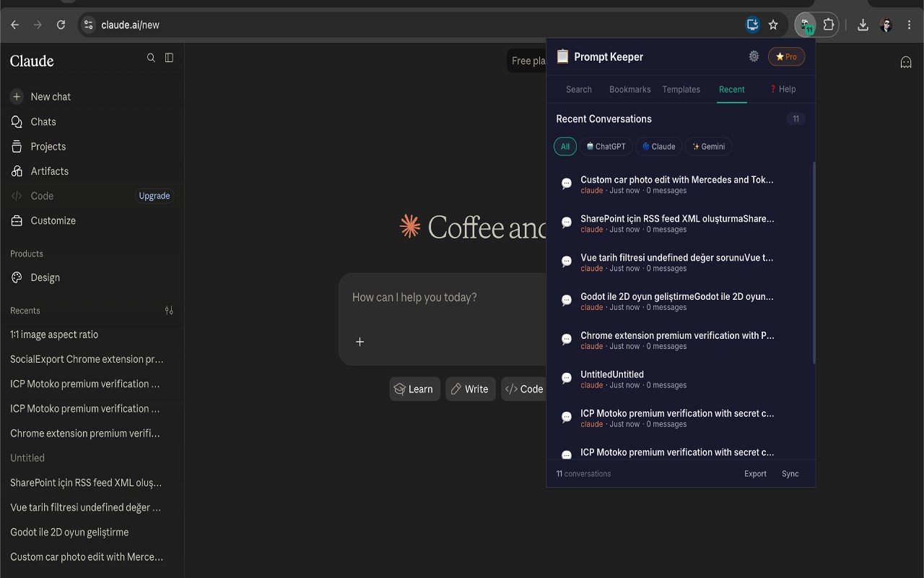Select the Write suggestion chip
The width and height of the screenshot is (924, 578).
470,389
